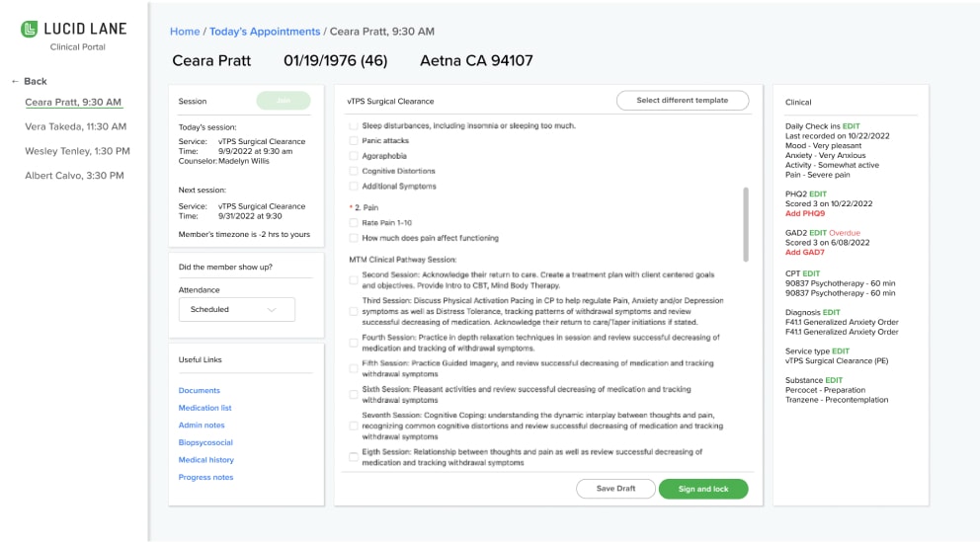Open the Medication list link
The image size is (980, 542).
point(204,408)
